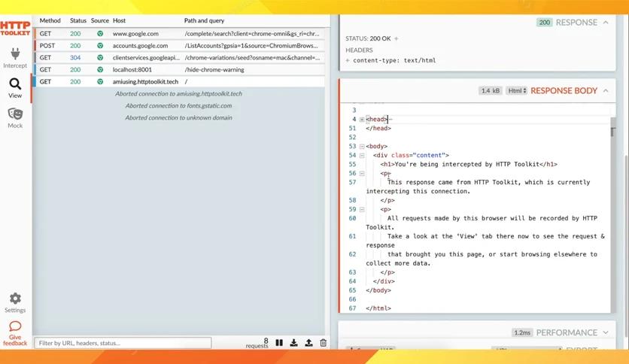Expand the Performance section chevron
The height and width of the screenshot is (364, 629).
coord(606,332)
